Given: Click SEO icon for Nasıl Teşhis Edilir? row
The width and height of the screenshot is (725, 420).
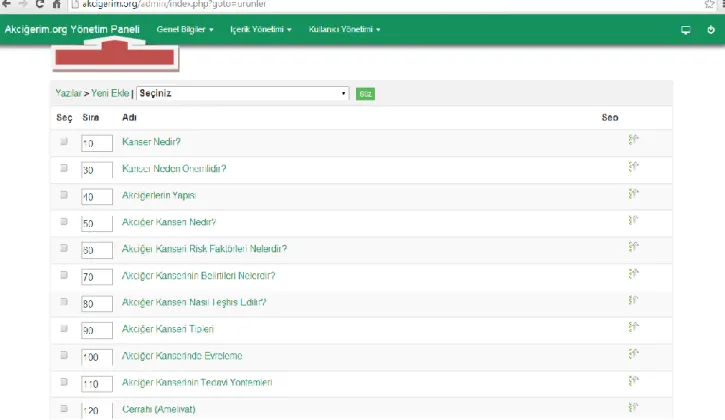Looking at the screenshot, I should pyautogui.click(x=633, y=300).
